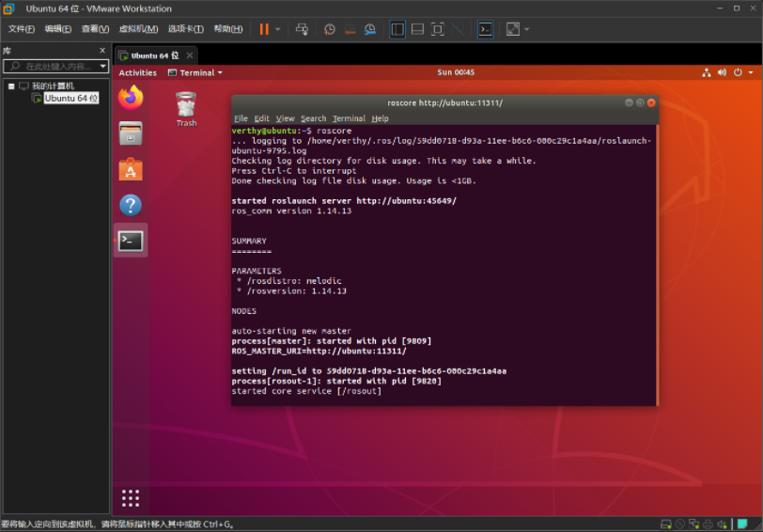The height and width of the screenshot is (532, 763).
Task: Click the stretch guest display icon
Action: [513, 29]
